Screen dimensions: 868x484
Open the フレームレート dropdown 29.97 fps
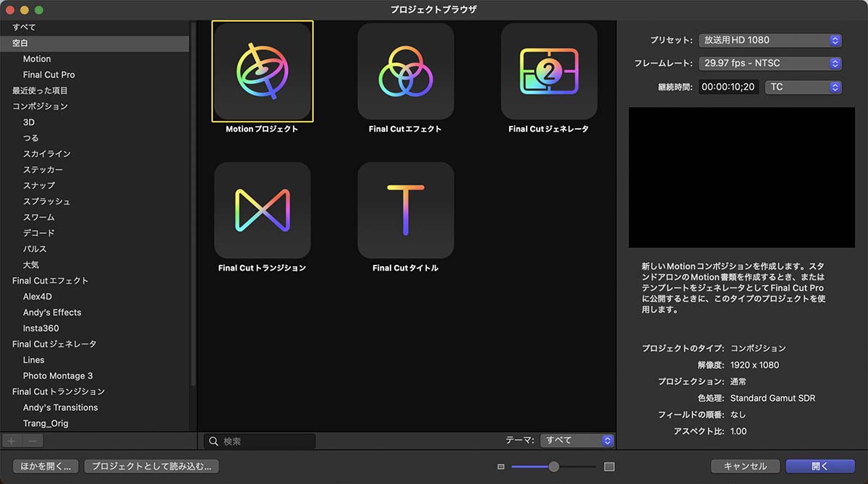click(770, 63)
